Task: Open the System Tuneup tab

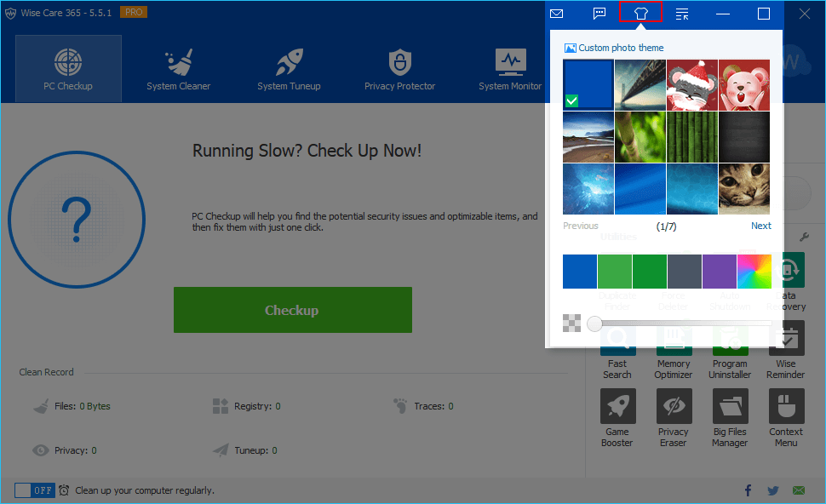Action: (289, 68)
